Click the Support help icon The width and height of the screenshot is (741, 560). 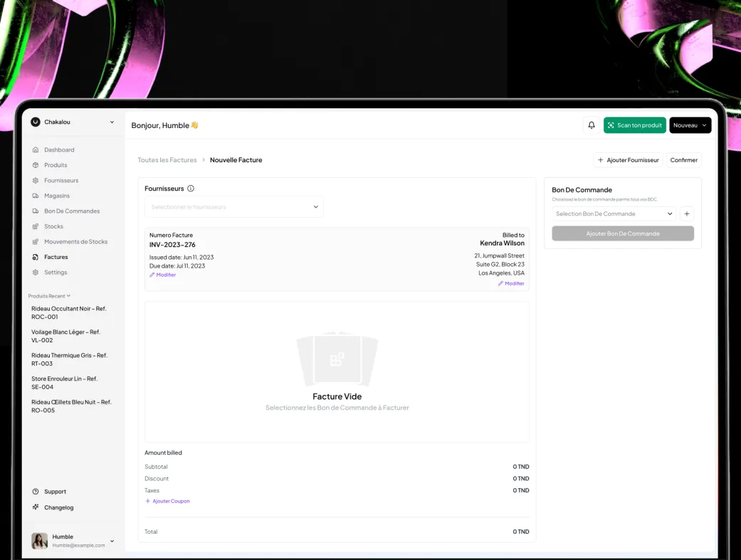point(36,492)
